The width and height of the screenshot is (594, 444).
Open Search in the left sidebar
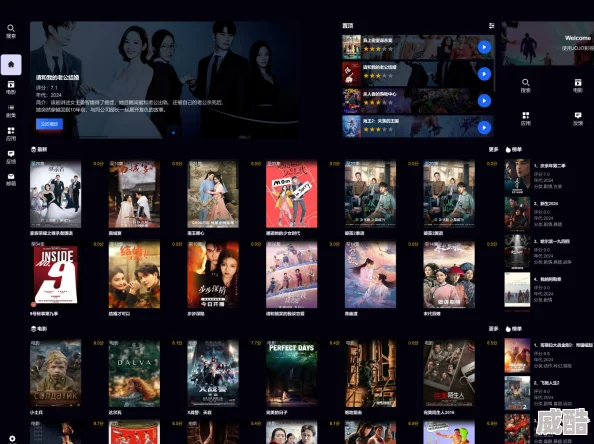pyautogui.click(x=11, y=31)
